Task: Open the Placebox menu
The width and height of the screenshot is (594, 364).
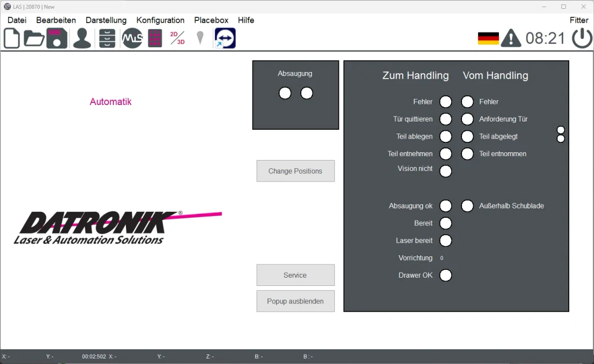Action: click(x=211, y=20)
